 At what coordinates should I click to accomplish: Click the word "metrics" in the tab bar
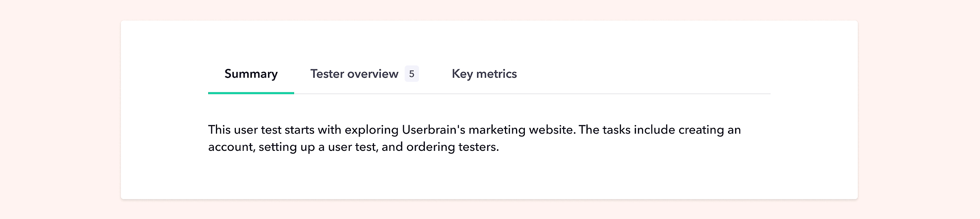(x=496, y=74)
